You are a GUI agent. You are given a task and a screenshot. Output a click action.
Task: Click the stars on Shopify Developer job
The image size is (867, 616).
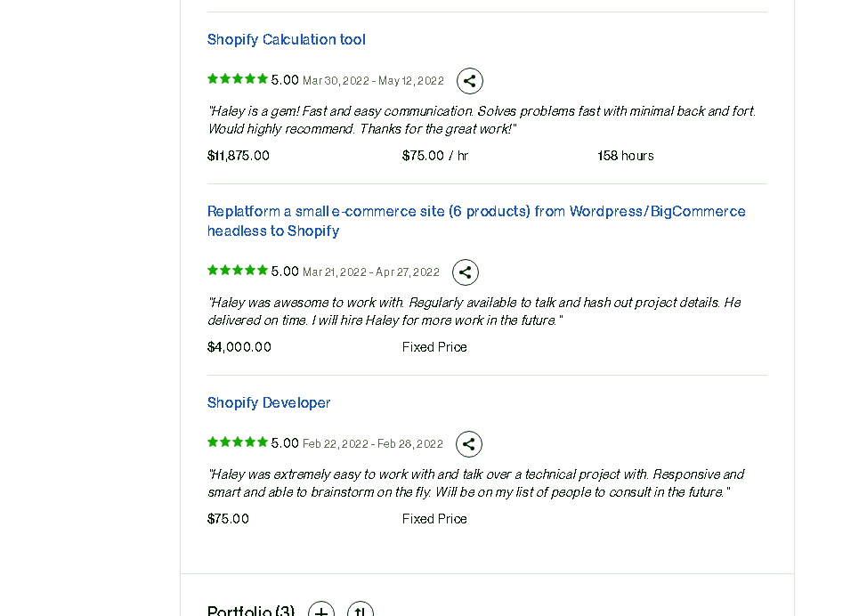click(237, 442)
